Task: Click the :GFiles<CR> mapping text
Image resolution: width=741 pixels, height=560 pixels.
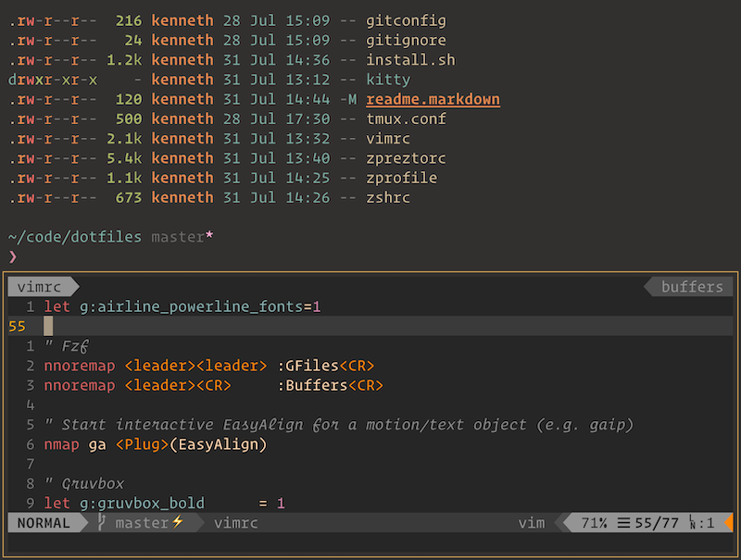Action: click(x=326, y=366)
